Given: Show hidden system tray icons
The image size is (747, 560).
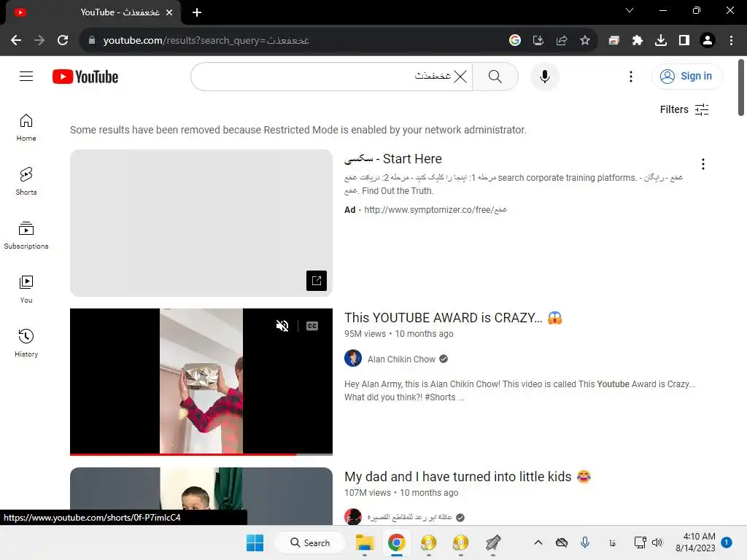Looking at the screenshot, I should pyautogui.click(x=538, y=542).
